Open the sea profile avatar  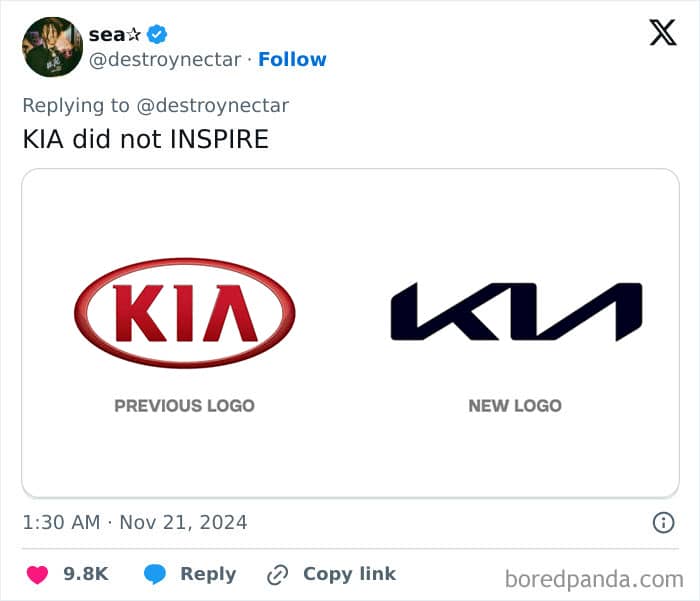click(x=52, y=47)
